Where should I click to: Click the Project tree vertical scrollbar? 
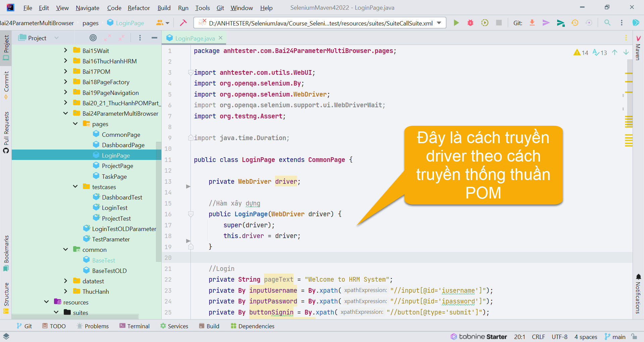pyautogui.click(x=159, y=201)
